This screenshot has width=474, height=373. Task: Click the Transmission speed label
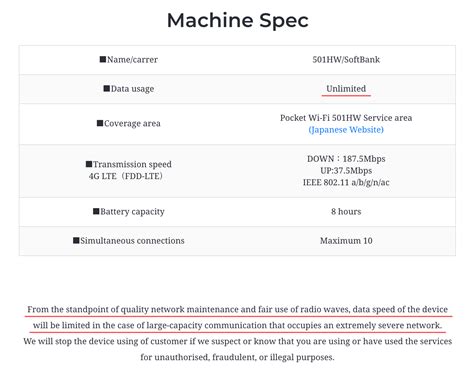[x=129, y=164]
